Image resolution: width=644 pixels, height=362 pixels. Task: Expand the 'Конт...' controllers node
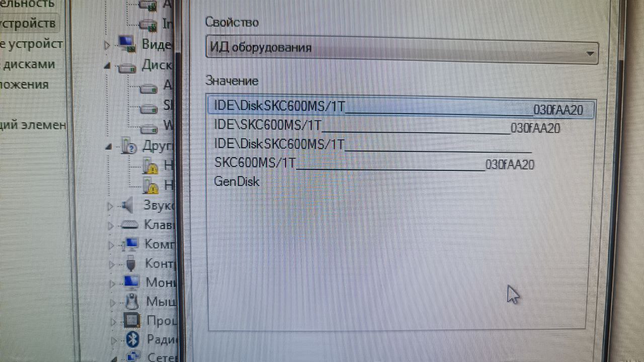pos(112,264)
